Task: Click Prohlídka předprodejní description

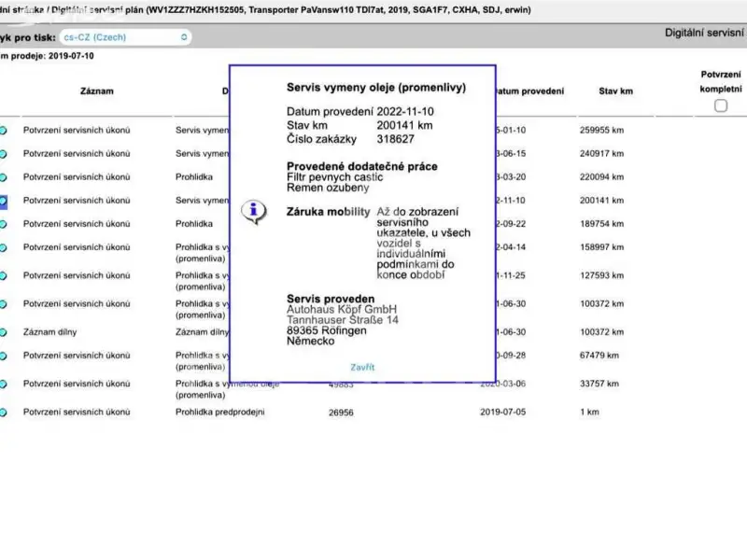Action: (x=219, y=412)
